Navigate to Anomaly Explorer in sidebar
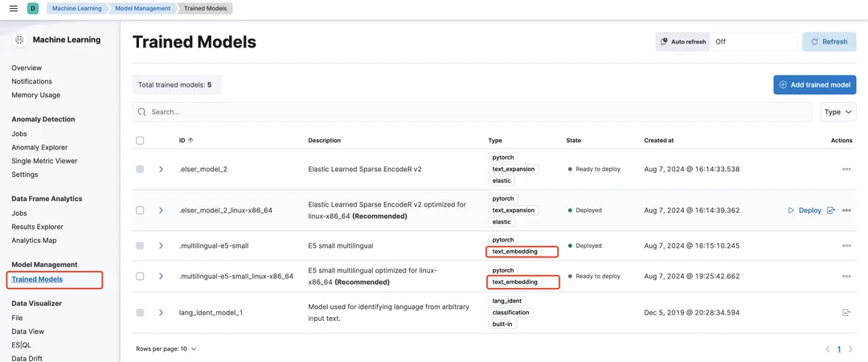This screenshot has width=868, height=362. [39, 147]
